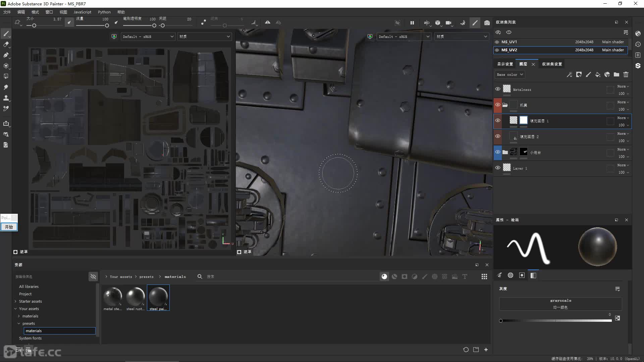The image size is (644, 362).
Task: Hide the MS_UV1 texture set
Action: pos(497,42)
